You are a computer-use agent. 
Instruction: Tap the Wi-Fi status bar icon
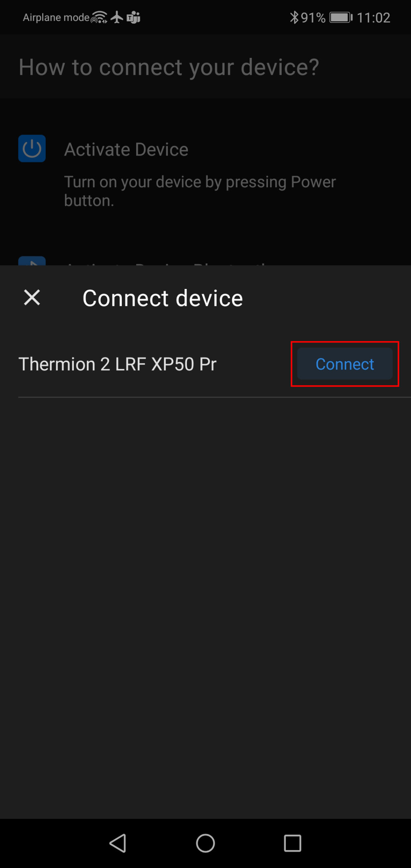tap(99, 17)
